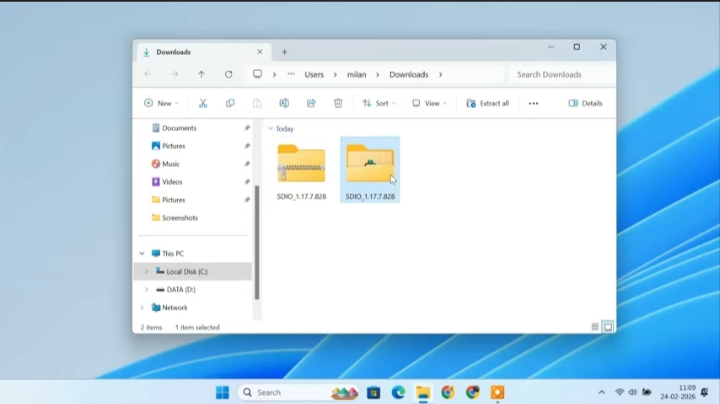Click the Cut scissors icon

coord(203,103)
